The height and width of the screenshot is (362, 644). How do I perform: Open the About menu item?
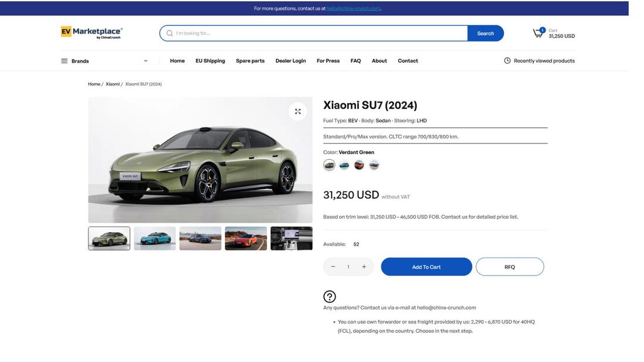pyautogui.click(x=379, y=61)
